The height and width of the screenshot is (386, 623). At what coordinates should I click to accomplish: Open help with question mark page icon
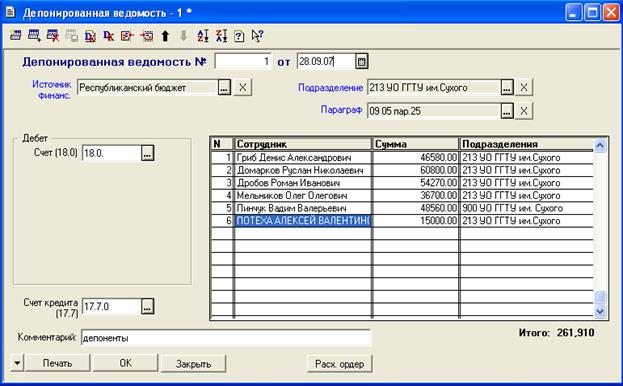(x=239, y=36)
